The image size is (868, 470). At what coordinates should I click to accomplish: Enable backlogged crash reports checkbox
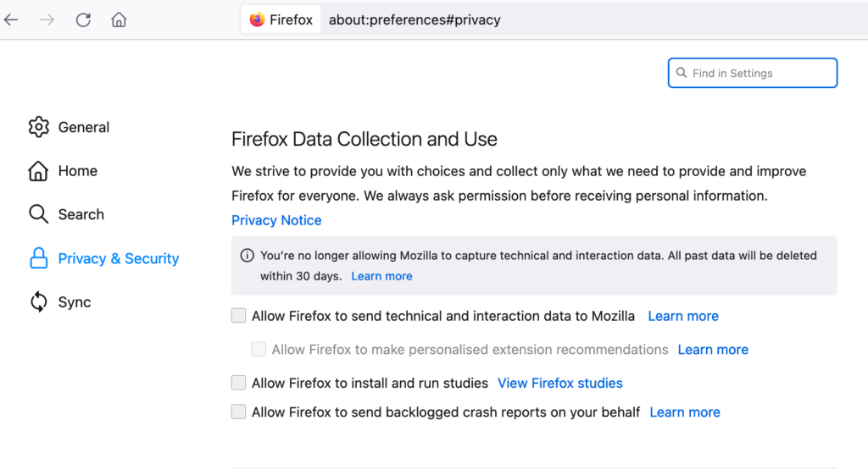[238, 412]
